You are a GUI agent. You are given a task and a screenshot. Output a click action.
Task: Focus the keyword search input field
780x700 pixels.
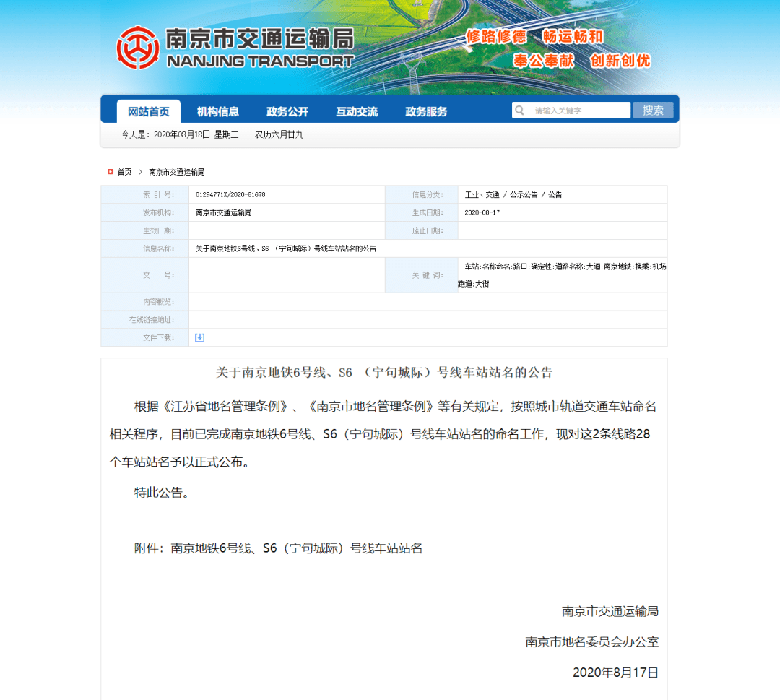(x=571, y=110)
